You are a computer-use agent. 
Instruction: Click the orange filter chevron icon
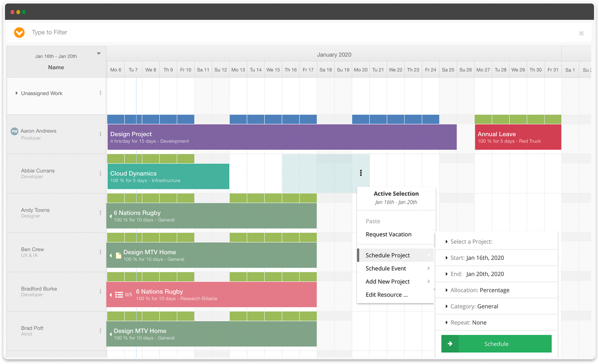[19, 32]
